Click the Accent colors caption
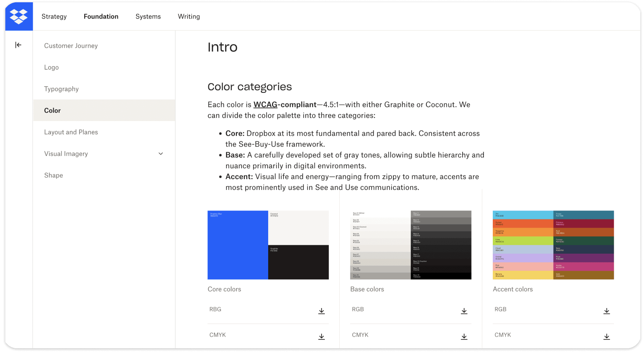The height and width of the screenshot is (352, 644). pos(513,289)
